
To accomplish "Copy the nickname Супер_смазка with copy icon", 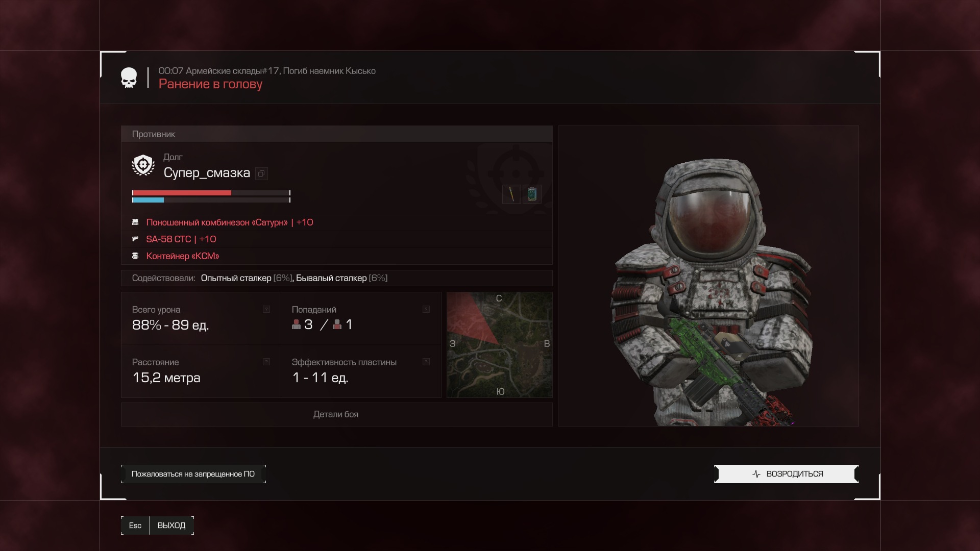I will [261, 173].
